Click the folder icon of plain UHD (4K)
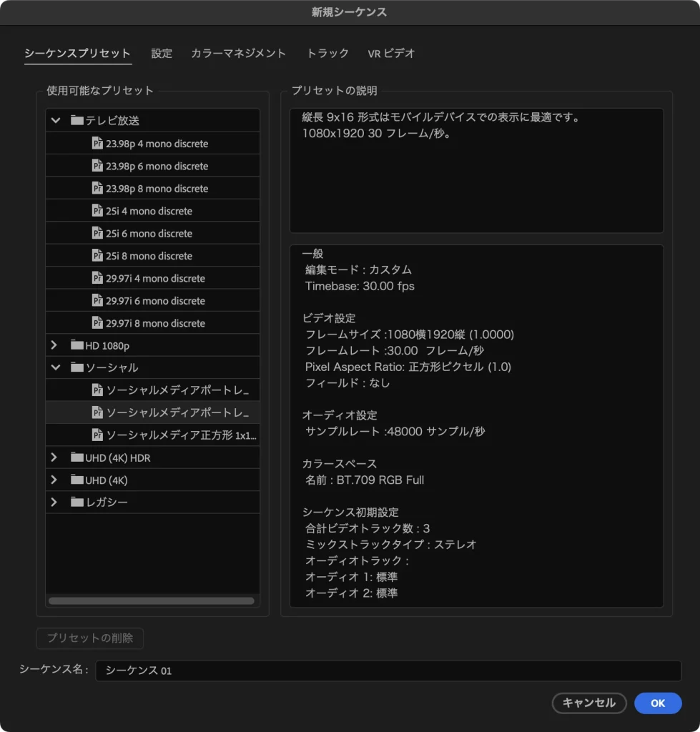Viewport: 700px width, 732px height. [77, 480]
